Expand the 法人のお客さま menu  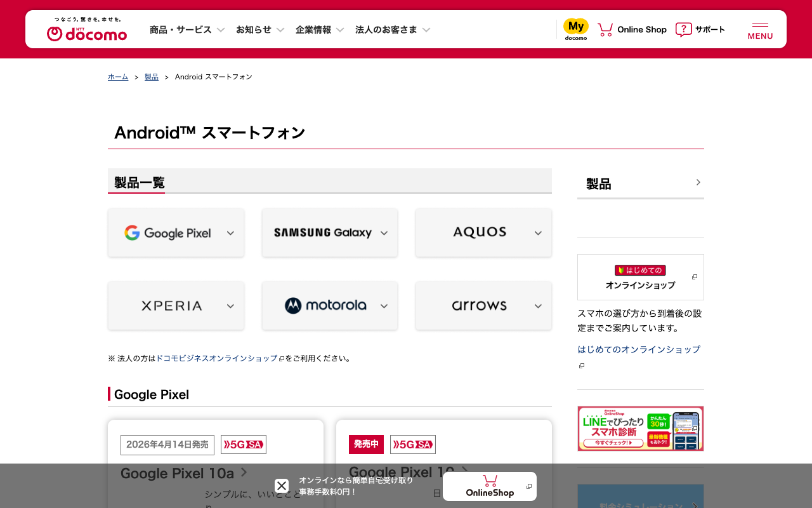pyautogui.click(x=393, y=30)
